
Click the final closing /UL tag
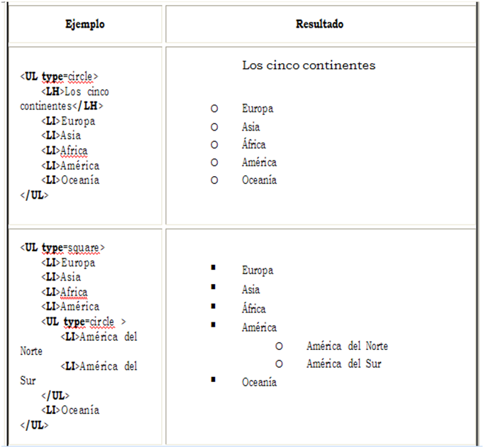point(34,425)
